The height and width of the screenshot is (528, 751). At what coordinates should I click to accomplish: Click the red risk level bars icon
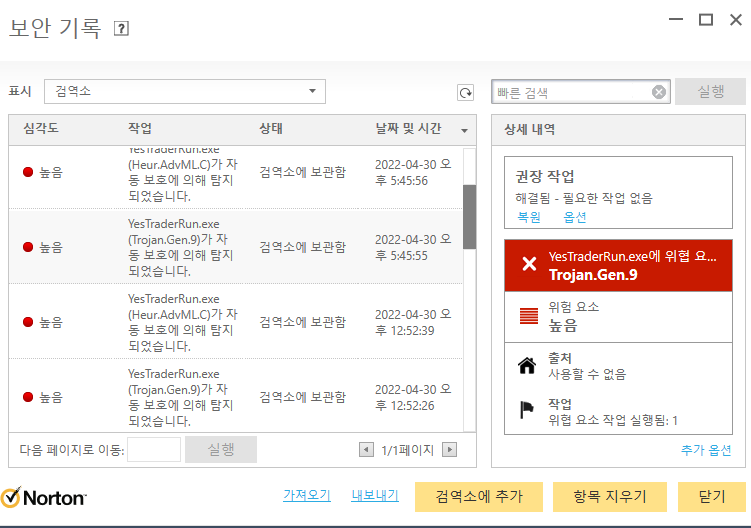pyautogui.click(x=528, y=316)
